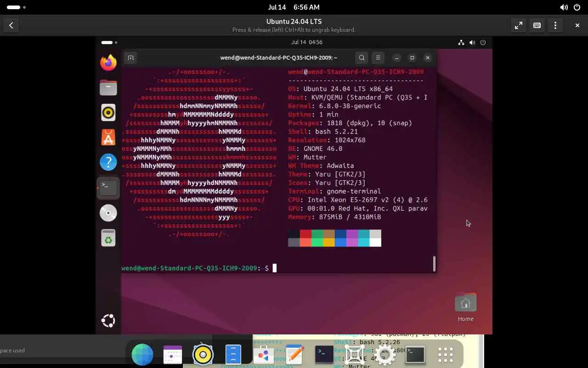Image resolution: width=588 pixels, height=368 pixels.
Task: Open the keyboard shortcuts button in Boxes header
Action: click(537, 25)
